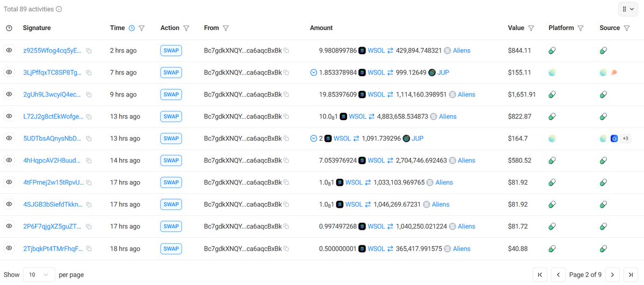The width and height of the screenshot is (644, 285).
Task: Toggle eye icon for 4tFPmej2w15tRpvU row
Action: pos(9,182)
